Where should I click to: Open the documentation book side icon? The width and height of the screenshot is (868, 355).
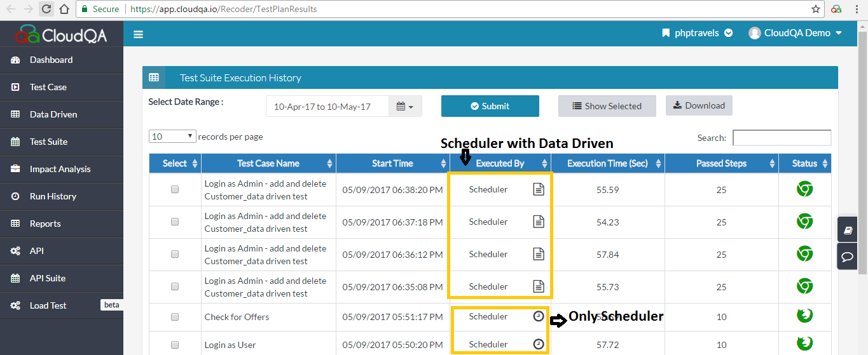[848, 231]
